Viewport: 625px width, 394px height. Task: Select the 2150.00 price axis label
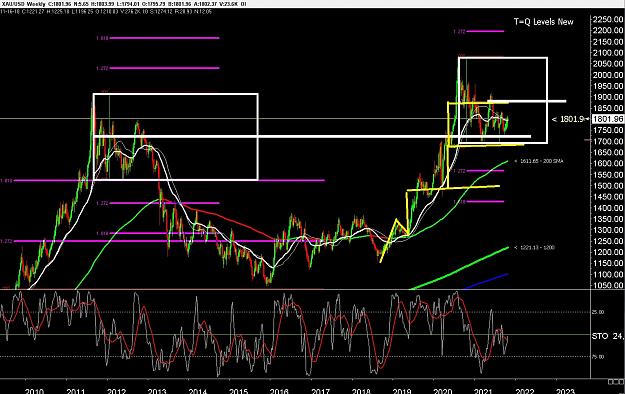coord(608,41)
